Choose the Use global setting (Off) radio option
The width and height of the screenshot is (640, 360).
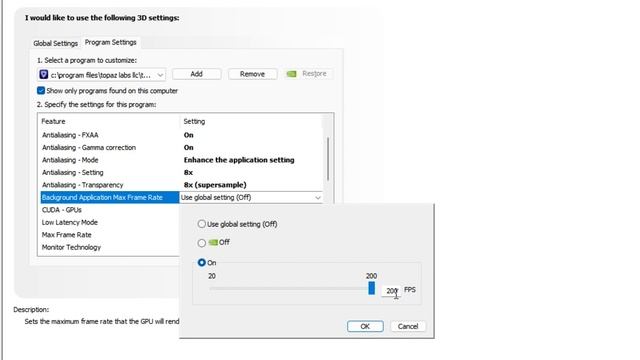click(202, 224)
